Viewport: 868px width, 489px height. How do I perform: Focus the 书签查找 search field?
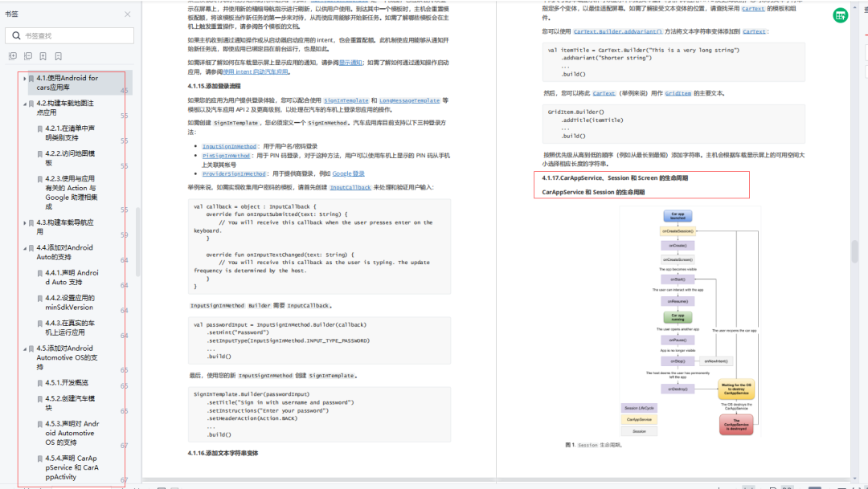coord(69,35)
